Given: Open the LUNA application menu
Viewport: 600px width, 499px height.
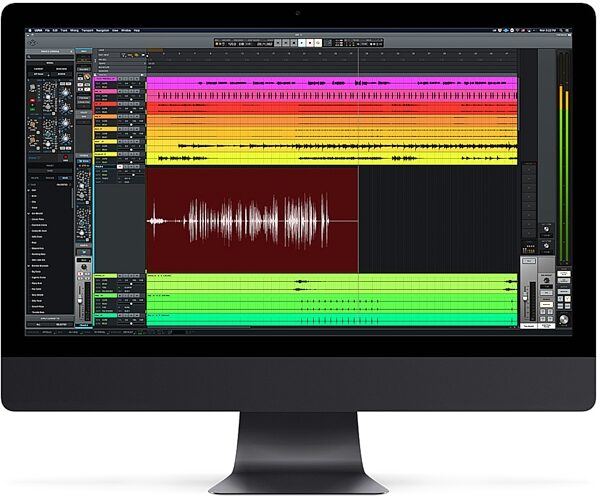Looking at the screenshot, I should 38,30.
